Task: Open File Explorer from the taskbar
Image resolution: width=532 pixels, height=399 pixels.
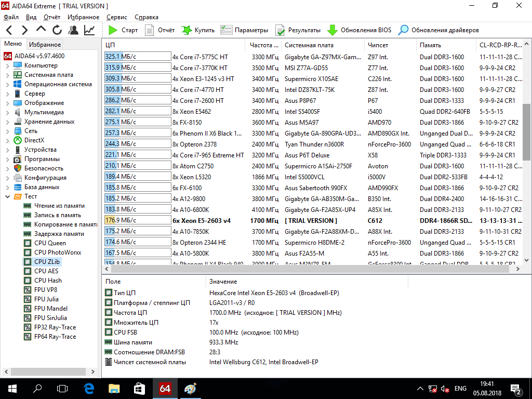Action: click(x=114, y=389)
